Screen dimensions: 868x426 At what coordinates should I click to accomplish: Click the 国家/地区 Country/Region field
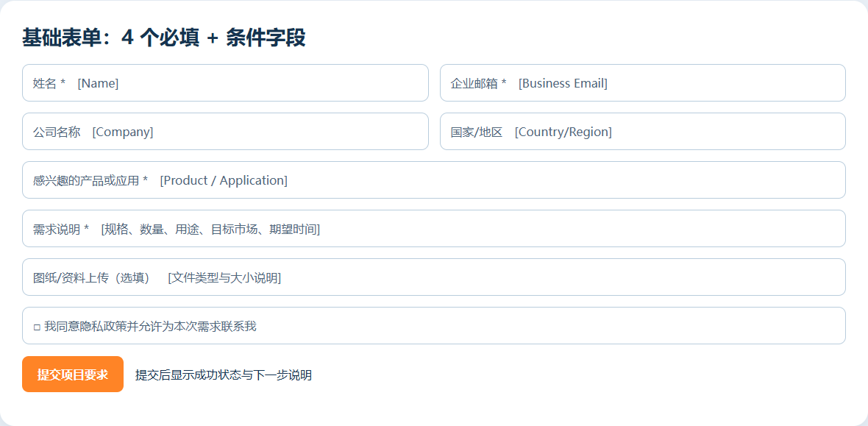(x=643, y=131)
